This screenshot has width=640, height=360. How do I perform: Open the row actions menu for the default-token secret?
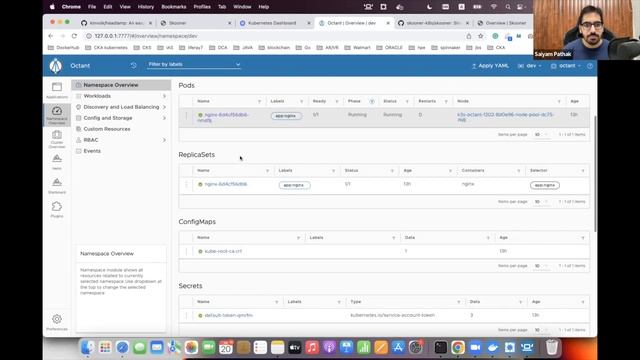(187, 316)
